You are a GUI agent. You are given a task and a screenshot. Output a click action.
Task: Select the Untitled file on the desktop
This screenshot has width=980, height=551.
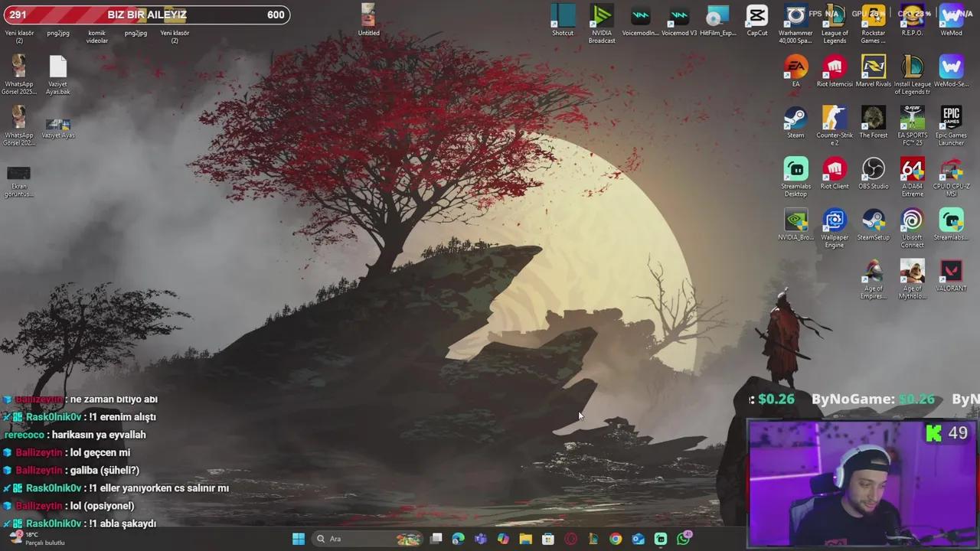(x=368, y=20)
